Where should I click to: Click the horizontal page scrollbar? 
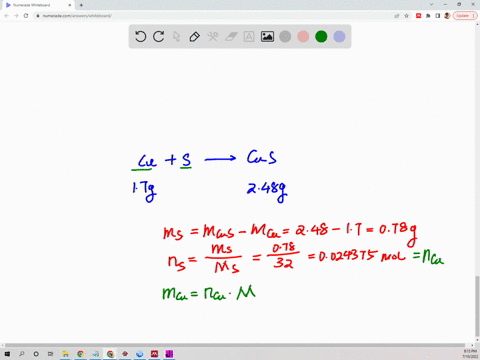(x=235, y=345)
